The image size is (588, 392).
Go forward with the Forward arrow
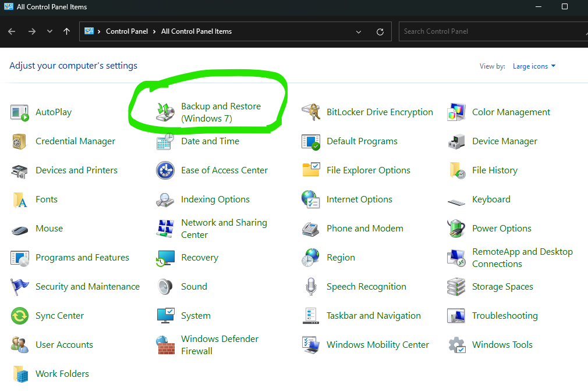(x=32, y=31)
